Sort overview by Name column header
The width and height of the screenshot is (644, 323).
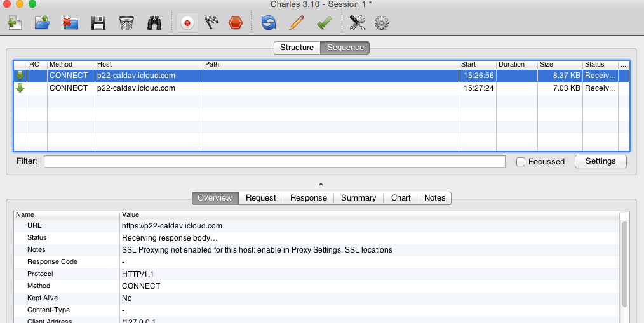[x=67, y=214]
